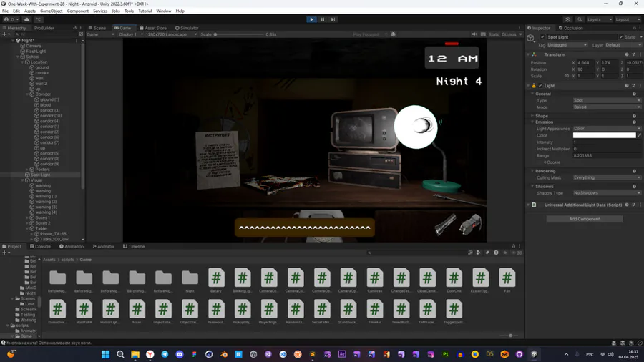
Task: Open the light Mode Baked dropdown
Action: pyautogui.click(x=607, y=107)
